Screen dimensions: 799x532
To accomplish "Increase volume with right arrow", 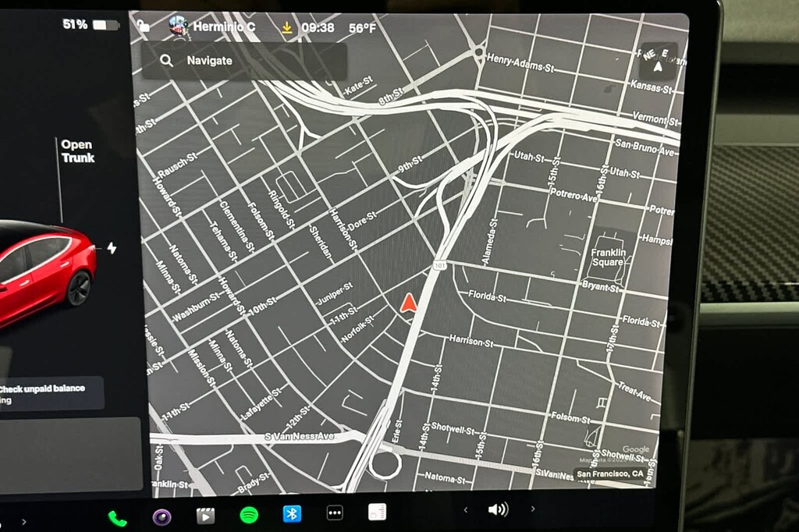I will coord(533,509).
